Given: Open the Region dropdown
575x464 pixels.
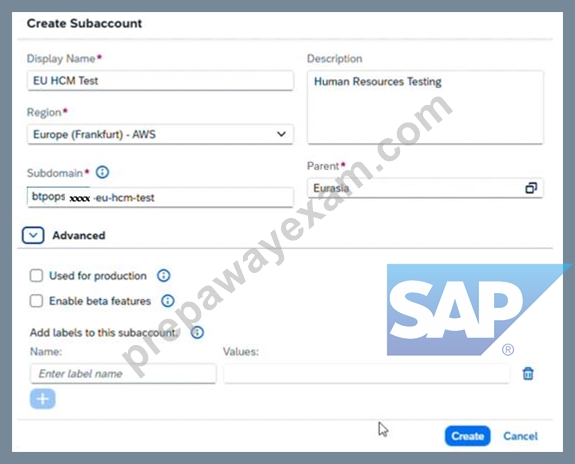Looking at the screenshot, I should coord(160,134).
